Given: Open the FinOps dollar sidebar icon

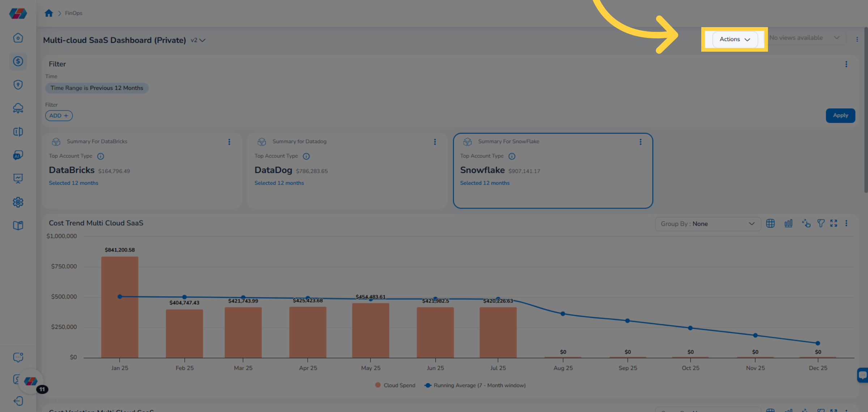Looking at the screenshot, I should coord(18,61).
